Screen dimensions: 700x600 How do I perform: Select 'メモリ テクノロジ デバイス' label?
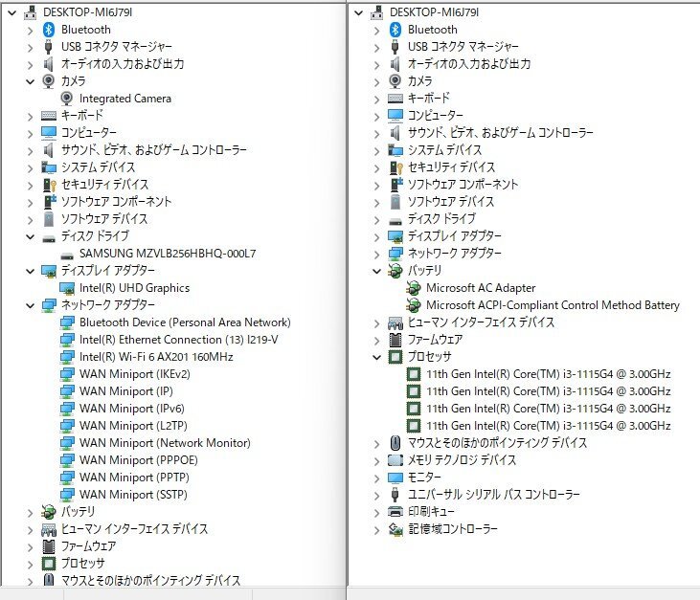(462, 460)
